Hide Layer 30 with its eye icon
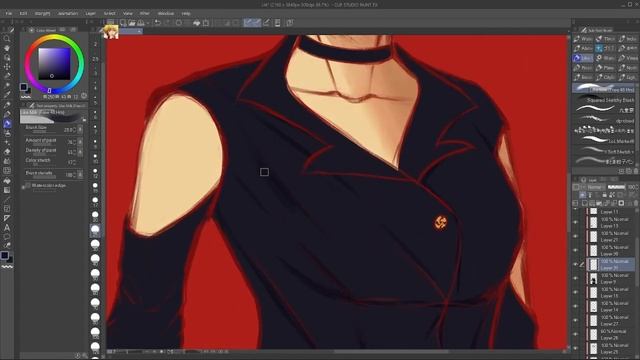The width and height of the screenshot is (640, 360). tap(576, 250)
